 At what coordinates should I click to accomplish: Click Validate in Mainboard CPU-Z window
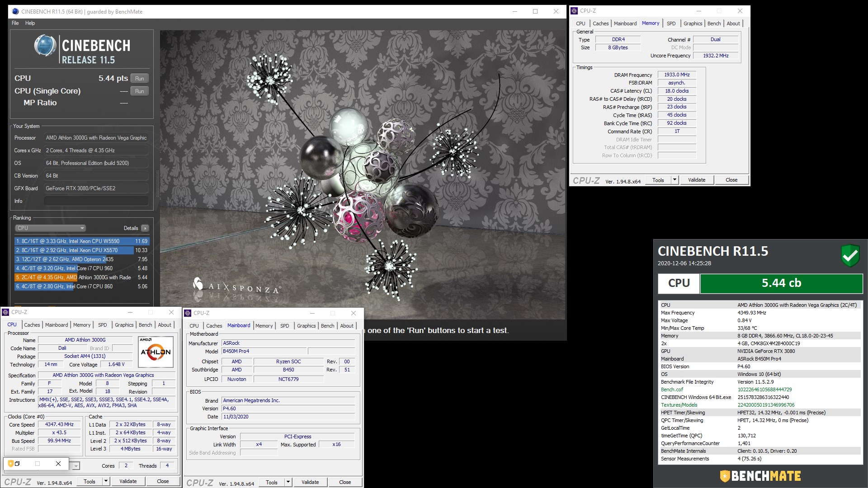310,482
